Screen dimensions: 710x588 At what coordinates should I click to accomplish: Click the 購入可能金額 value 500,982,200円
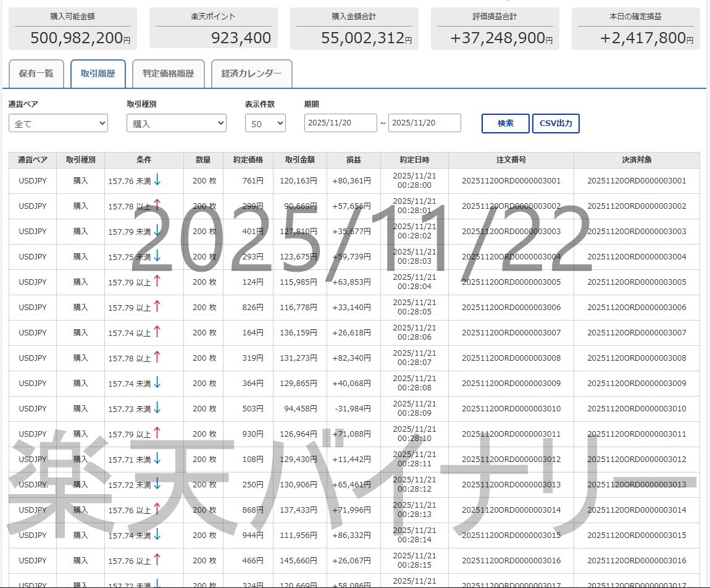(x=80, y=38)
